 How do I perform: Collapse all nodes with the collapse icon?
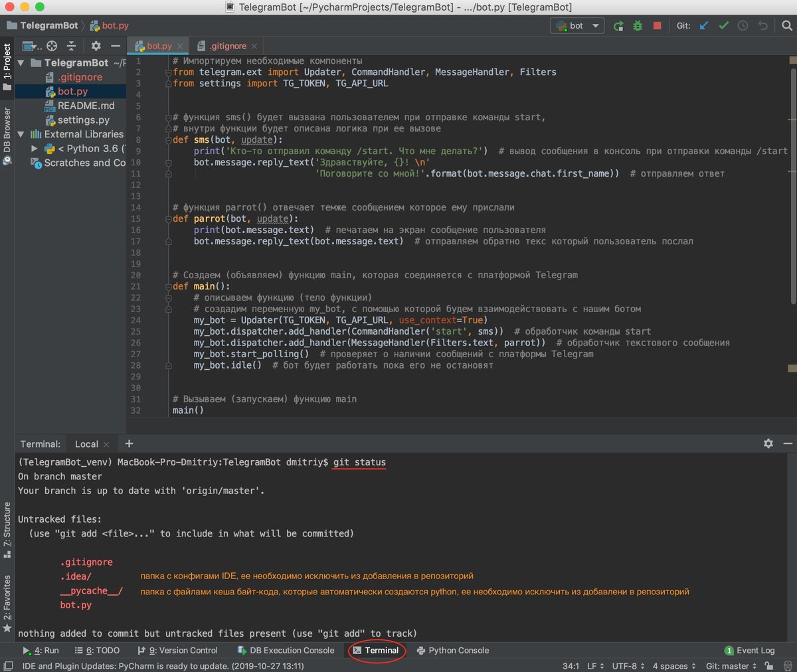pyautogui.click(x=71, y=46)
